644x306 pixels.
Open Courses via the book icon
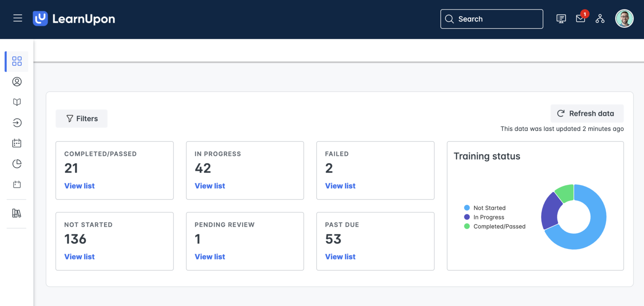(x=17, y=102)
